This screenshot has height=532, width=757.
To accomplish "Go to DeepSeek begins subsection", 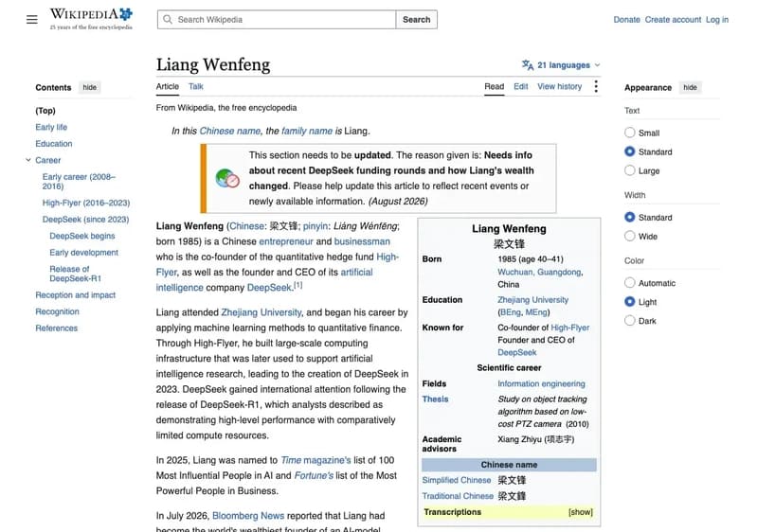I will coord(82,236).
